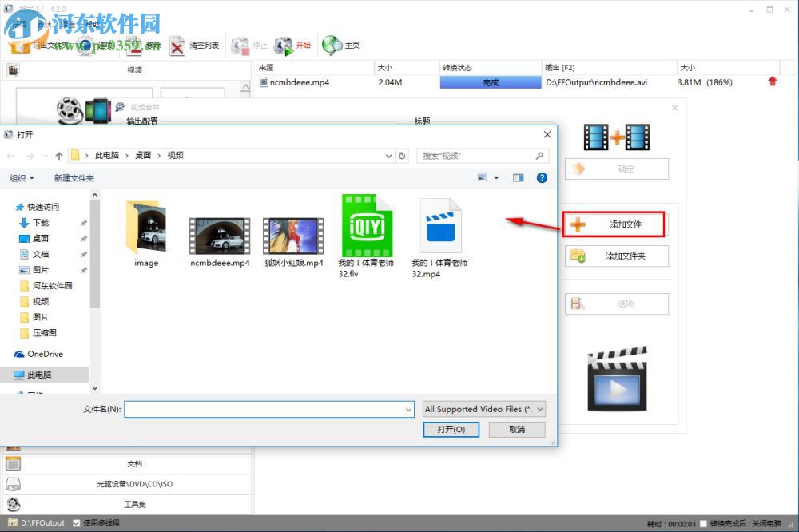799x532 pixels.
Task: Click the 完成 progress bar in task row
Action: coord(491,82)
